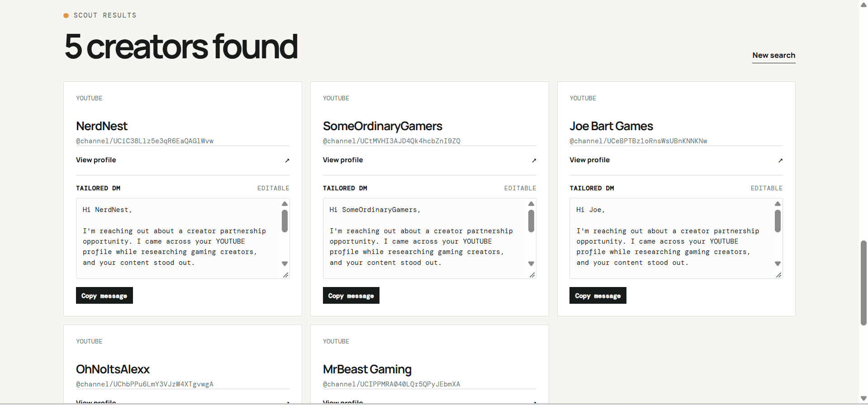The width and height of the screenshot is (868, 405).
Task: Click YOUTUBE label on MrBeast Gaming card
Action: click(336, 341)
